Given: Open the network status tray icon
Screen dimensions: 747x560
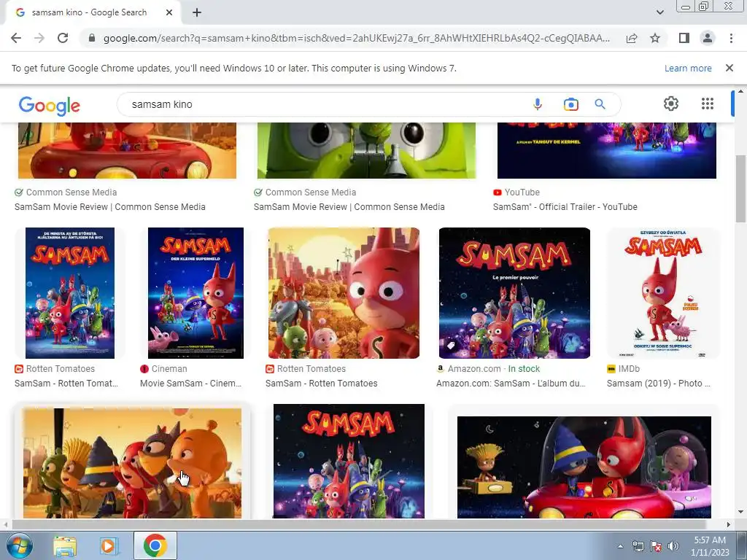Looking at the screenshot, I should click(638, 546).
